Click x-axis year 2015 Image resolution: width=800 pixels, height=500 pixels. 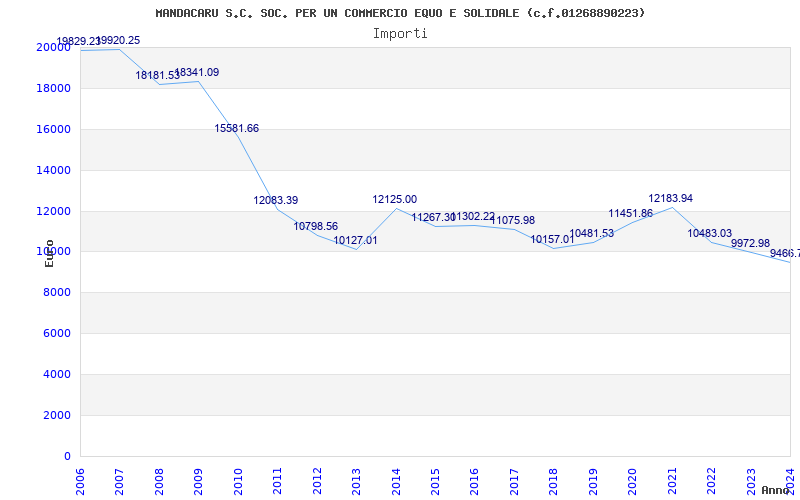tap(436, 481)
